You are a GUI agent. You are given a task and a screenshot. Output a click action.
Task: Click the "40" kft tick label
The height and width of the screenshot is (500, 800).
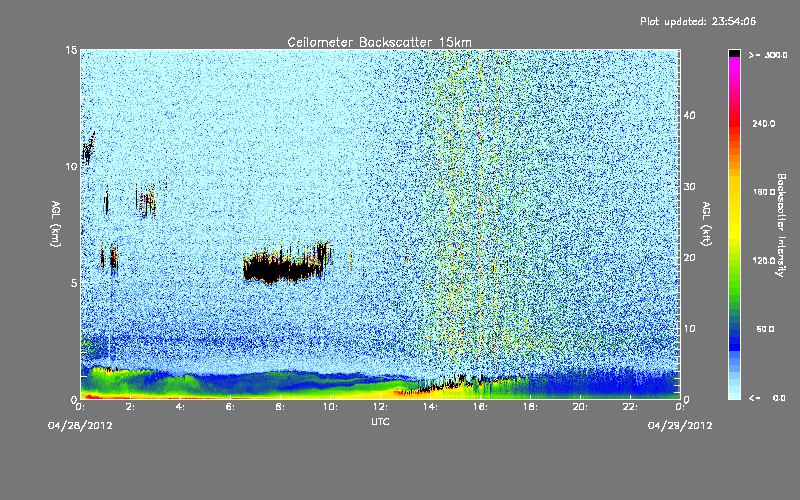689,115
